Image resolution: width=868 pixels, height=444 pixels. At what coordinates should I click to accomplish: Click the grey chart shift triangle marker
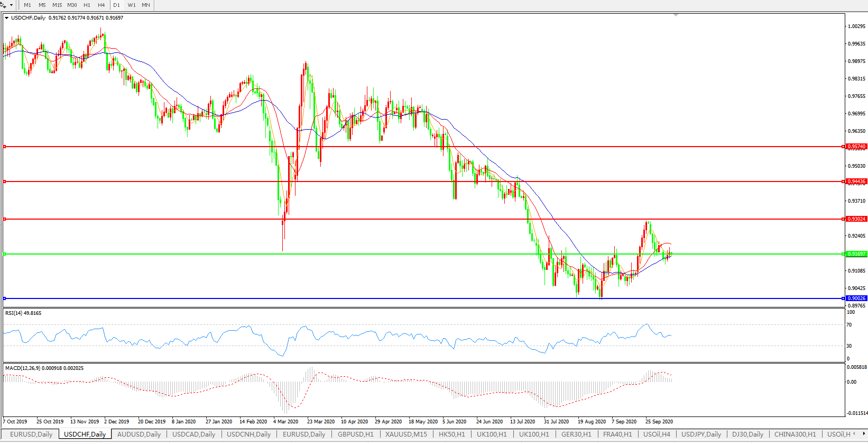(676, 15)
